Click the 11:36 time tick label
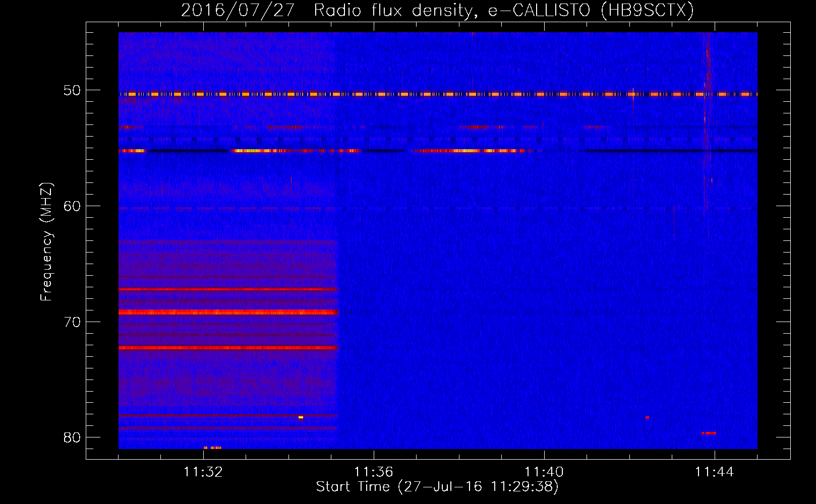 374,472
